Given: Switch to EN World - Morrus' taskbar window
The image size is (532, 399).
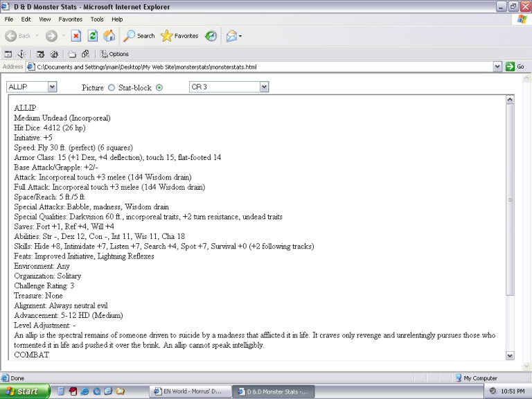Looking at the screenshot, I should (190, 391).
